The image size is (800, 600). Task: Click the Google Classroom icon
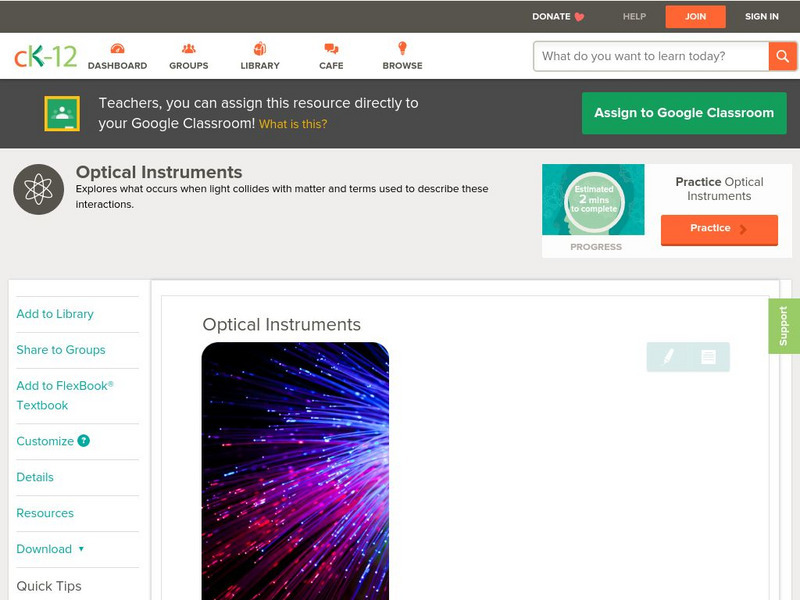point(62,113)
